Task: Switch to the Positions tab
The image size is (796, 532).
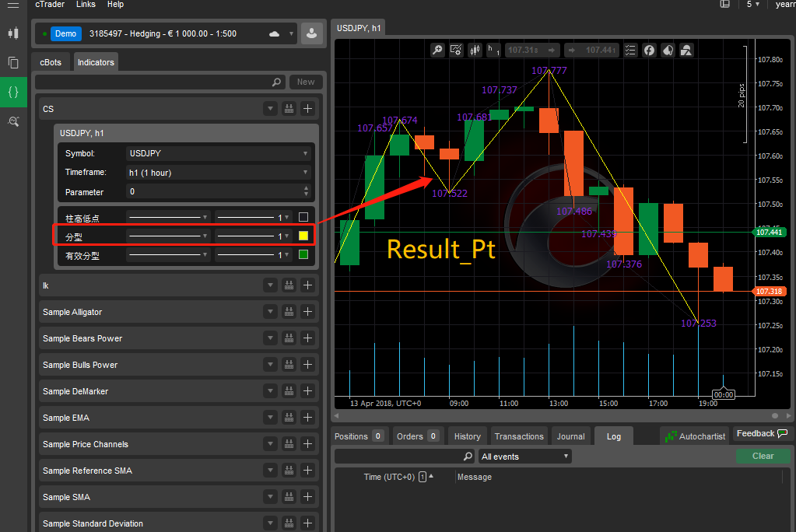Action: [359, 436]
